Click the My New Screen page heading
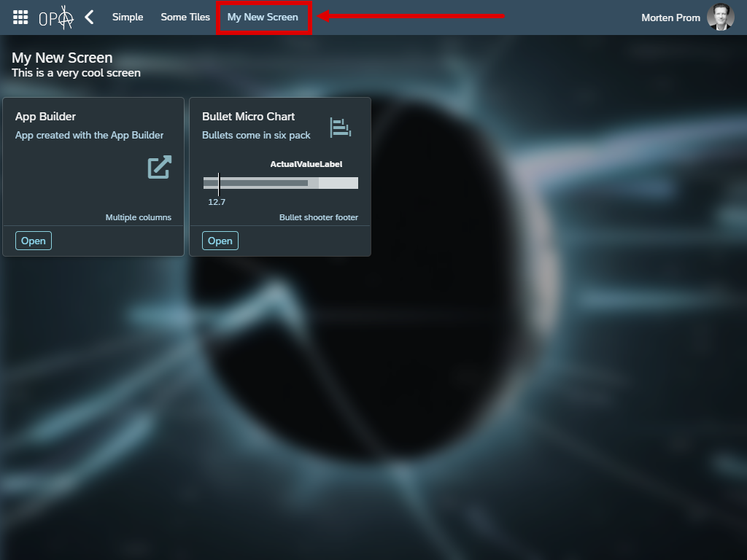This screenshot has height=560, width=747. (x=62, y=58)
